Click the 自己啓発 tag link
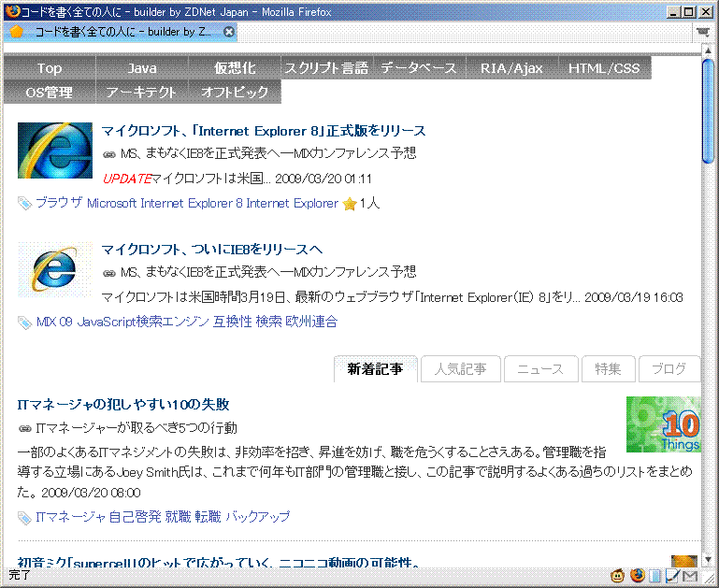 (136, 517)
